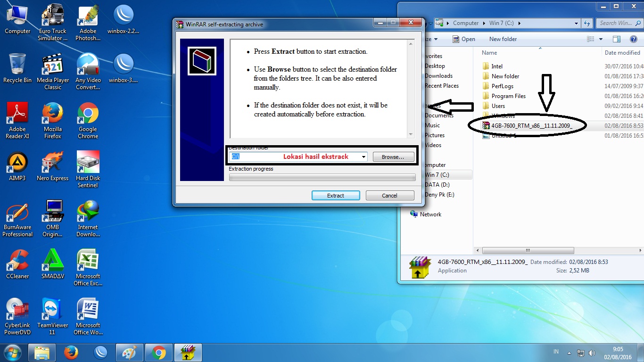Open the Explorer view options dropdown
This screenshot has width=644, height=362.
tap(601, 39)
